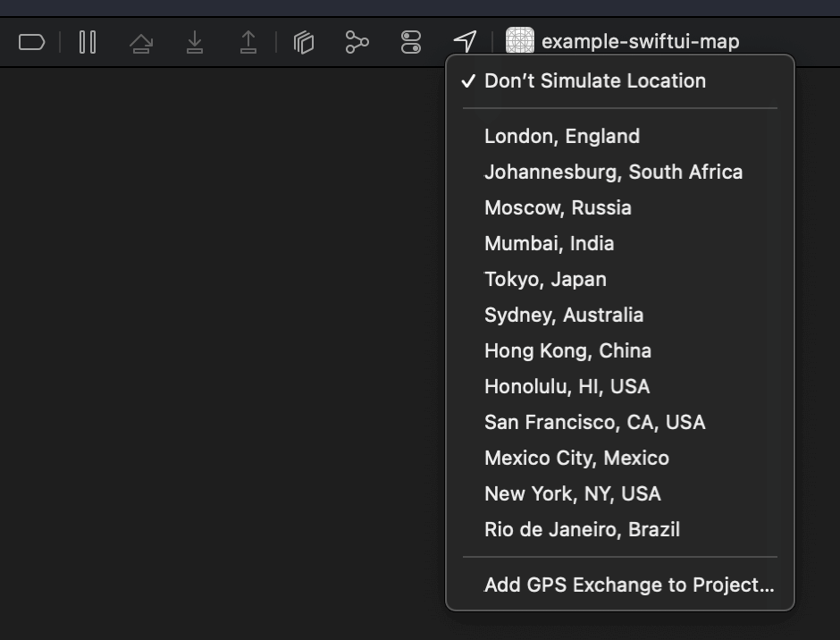The image size is (840, 640).
Task: Open the example-swiftui-map process label
Action: pyautogui.click(x=640, y=42)
